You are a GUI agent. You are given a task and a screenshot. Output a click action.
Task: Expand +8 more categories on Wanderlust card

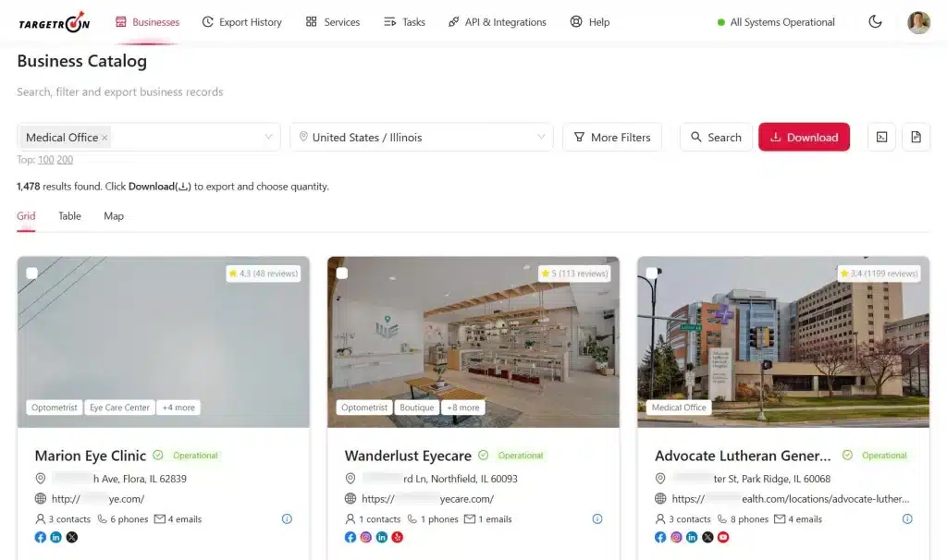point(463,408)
